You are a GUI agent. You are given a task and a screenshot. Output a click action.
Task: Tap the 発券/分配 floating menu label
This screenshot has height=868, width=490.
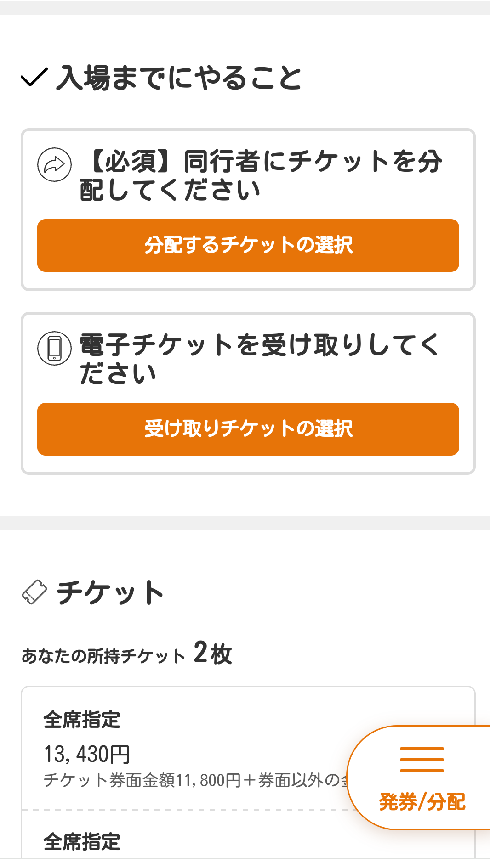pyautogui.click(x=422, y=802)
